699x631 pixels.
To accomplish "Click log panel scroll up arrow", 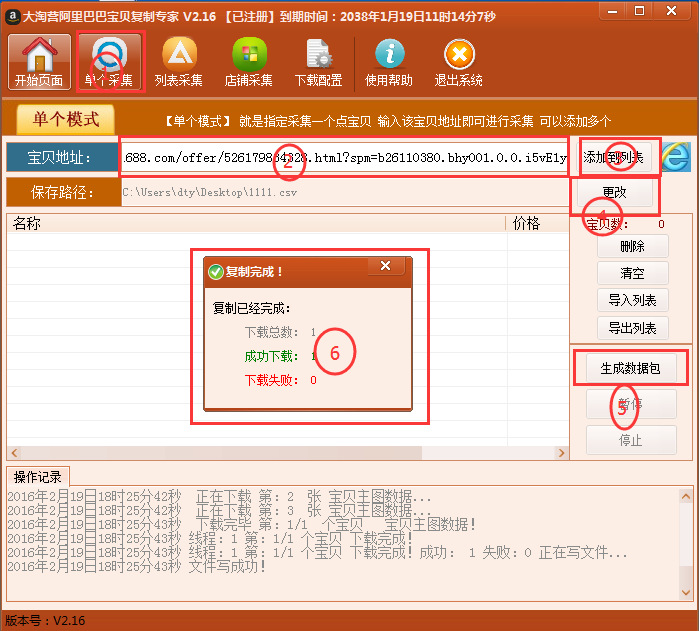I will [x=686, y=496].
